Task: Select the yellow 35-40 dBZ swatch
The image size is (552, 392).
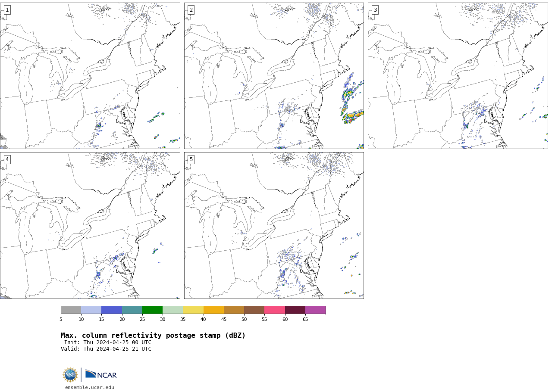Action: (x=193, y=310)
